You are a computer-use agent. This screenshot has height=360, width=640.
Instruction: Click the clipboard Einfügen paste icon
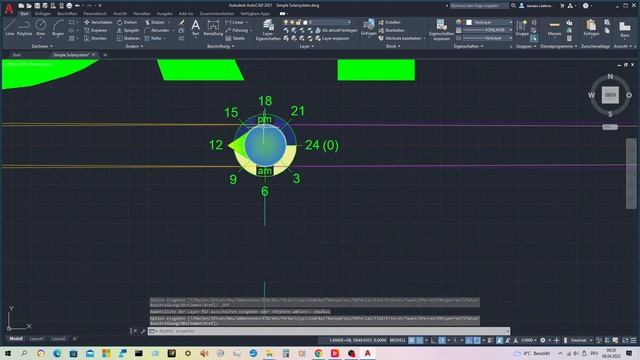point(591,27)
